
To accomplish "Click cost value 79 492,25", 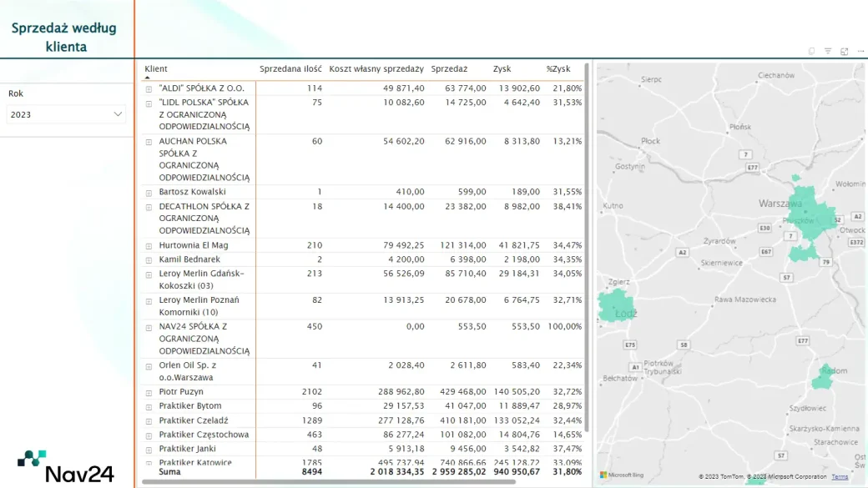I will click(x=404, y=245).
